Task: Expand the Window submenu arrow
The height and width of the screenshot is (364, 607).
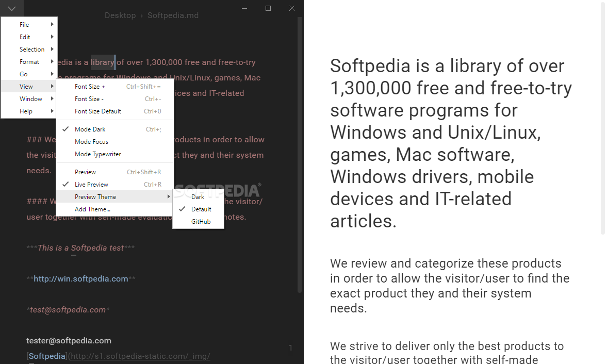Action: tap(52, 98)
